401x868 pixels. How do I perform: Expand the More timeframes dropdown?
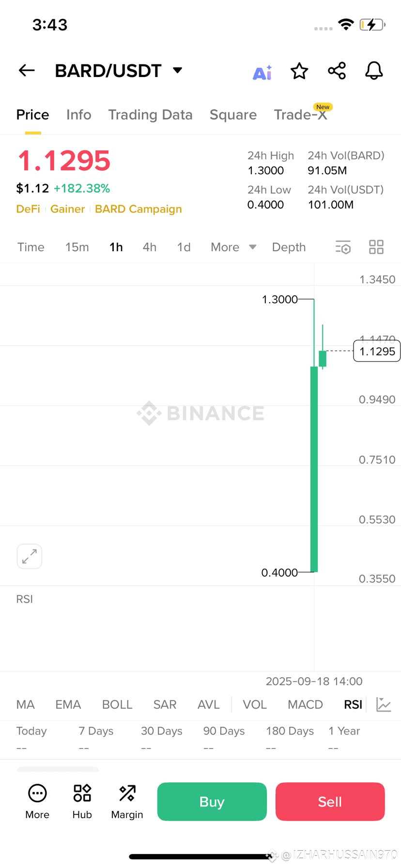pyautogui.click(x=233, y=247)
